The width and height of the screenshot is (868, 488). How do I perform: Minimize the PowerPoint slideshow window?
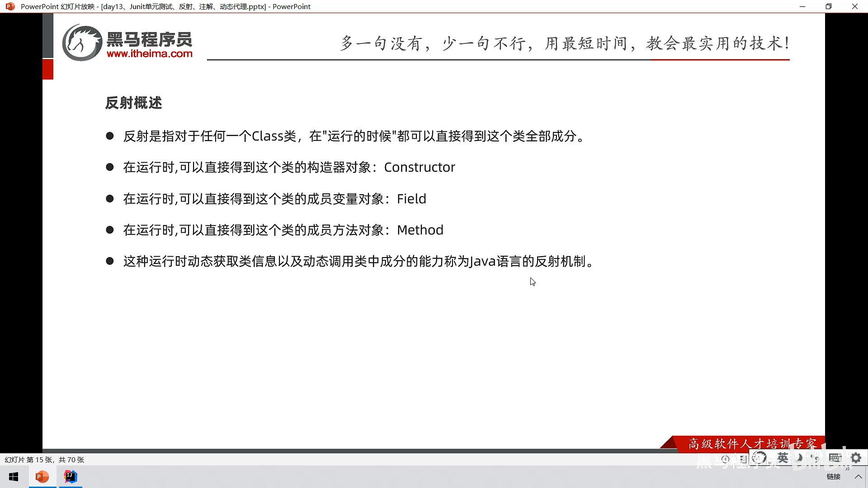click(802, 6)
